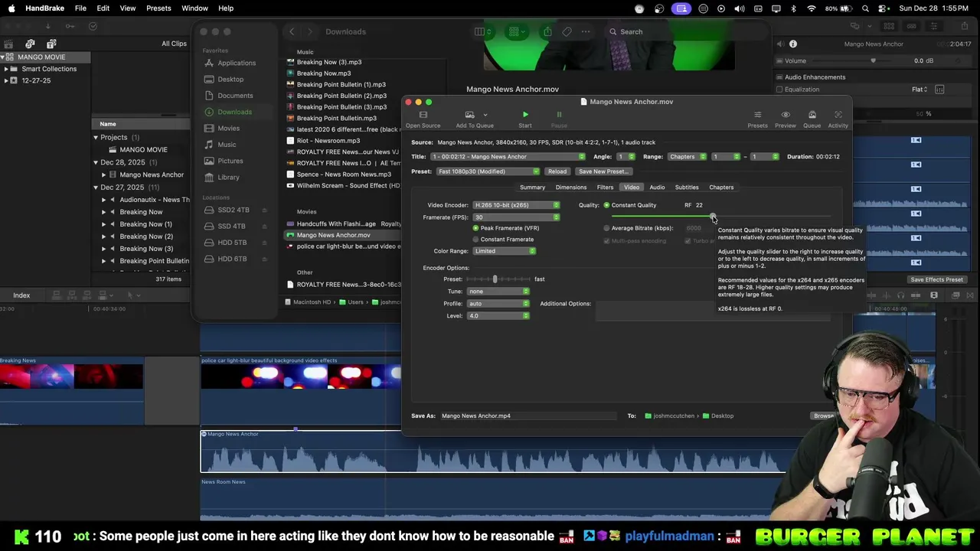Open the Color Range dropdown
Screen dimensions: 980x551
(504, 251)
